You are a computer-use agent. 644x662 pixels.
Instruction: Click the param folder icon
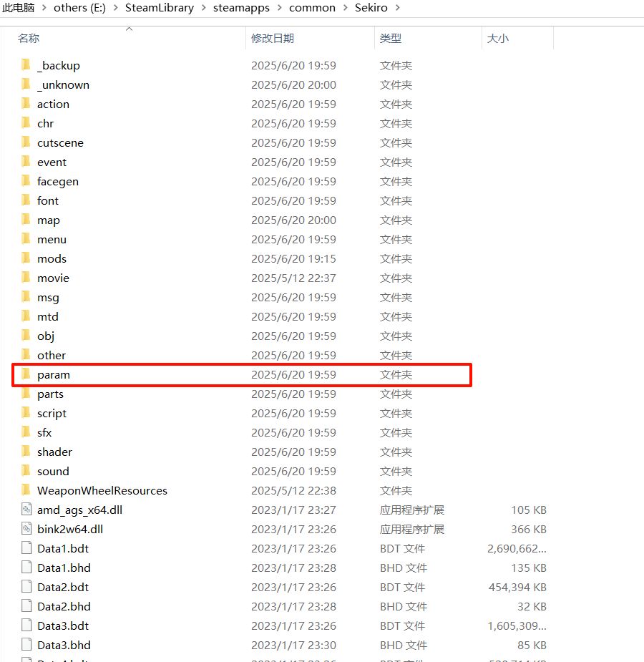26,374
